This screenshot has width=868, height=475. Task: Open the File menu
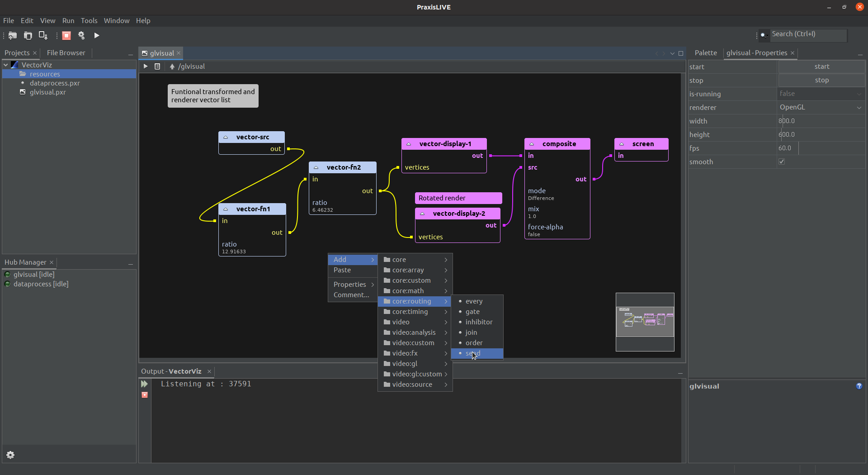(9, 21)
